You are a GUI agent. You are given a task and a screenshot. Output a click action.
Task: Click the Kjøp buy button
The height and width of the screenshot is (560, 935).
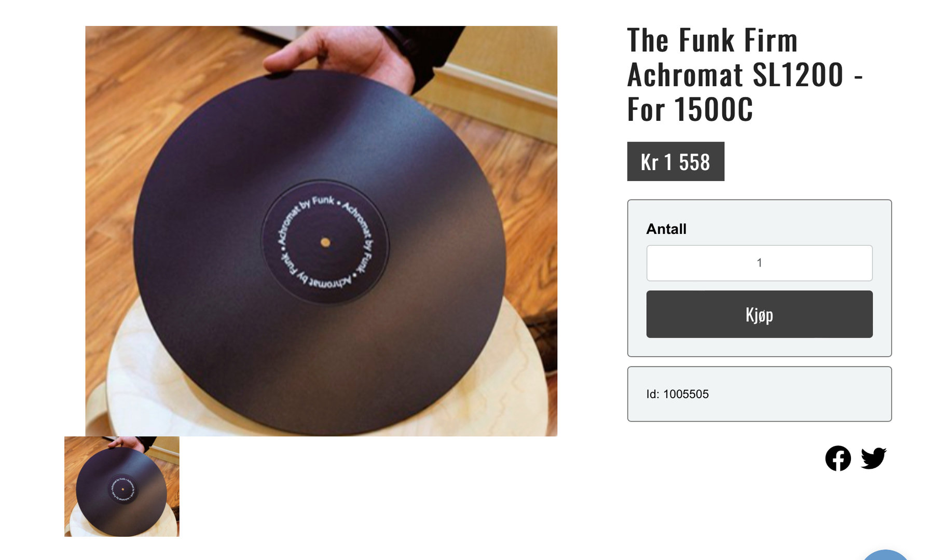(x=759, y=314)
